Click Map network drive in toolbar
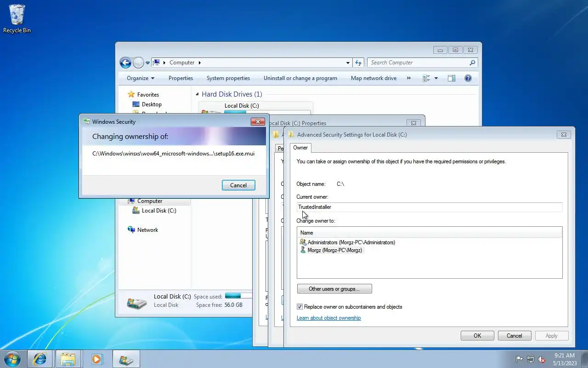This screenshot has height=368, width=588. tap(373, 78)
